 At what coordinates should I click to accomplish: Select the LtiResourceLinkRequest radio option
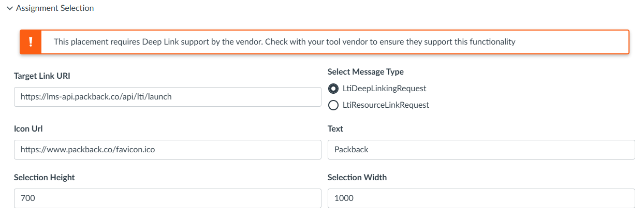coord(333,105)
